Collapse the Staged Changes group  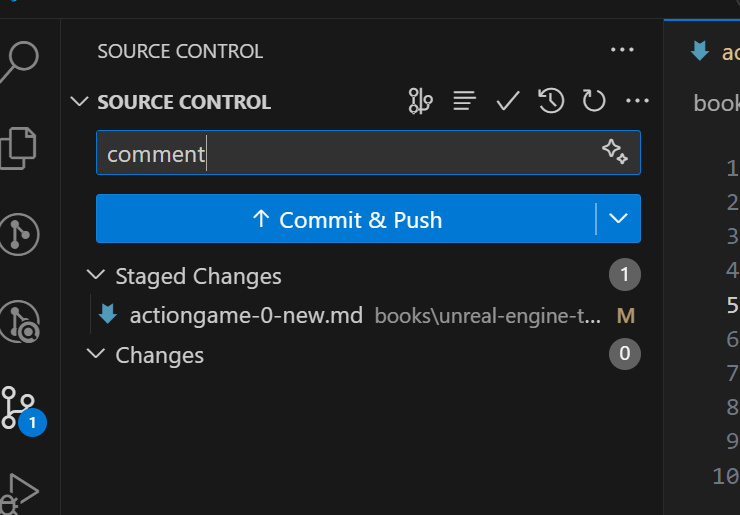tap(96, 275)
